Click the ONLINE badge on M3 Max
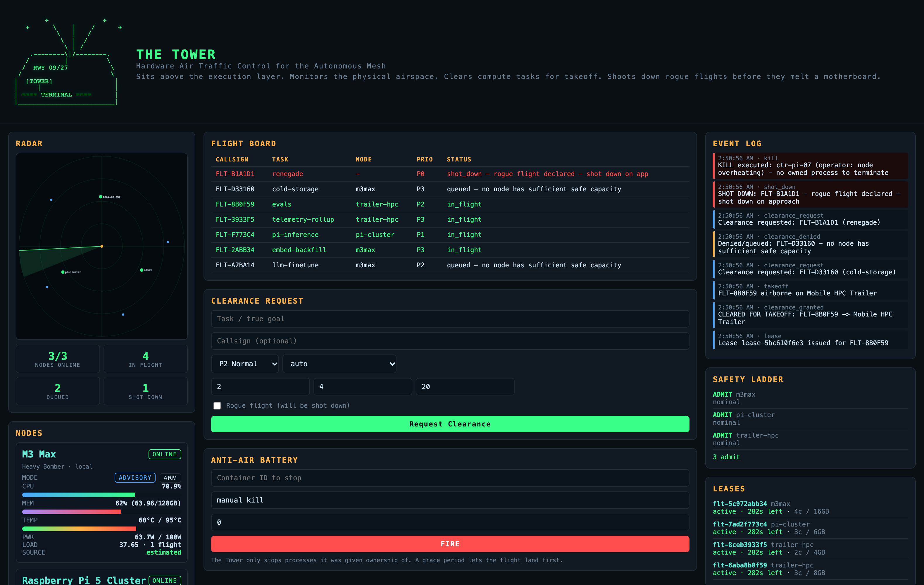Viewport: 924px width, 585px height. (165, 455)
